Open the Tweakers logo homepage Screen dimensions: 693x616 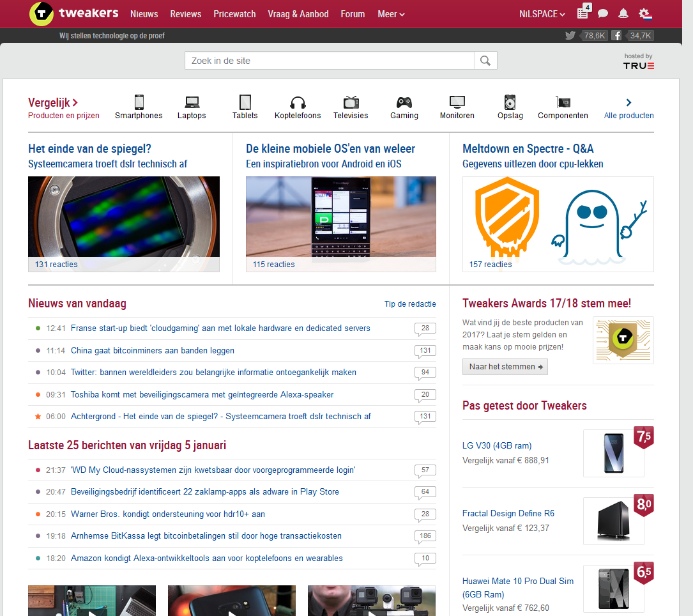[74, 13]
